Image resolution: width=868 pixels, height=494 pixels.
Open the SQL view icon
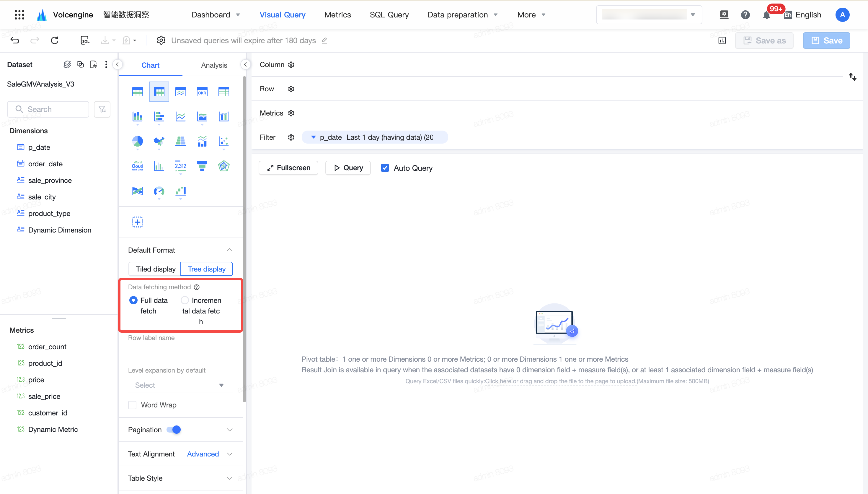pyautogui.click(x=85, y=40)
